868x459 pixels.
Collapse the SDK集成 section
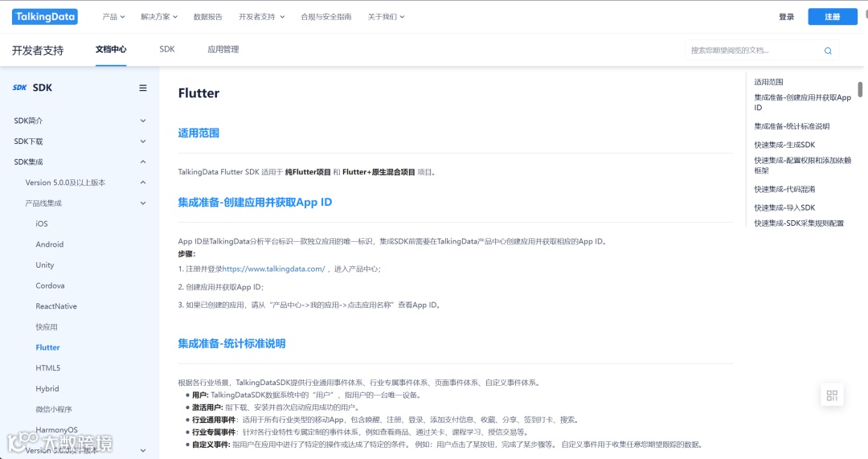click(x=80, y=162)
